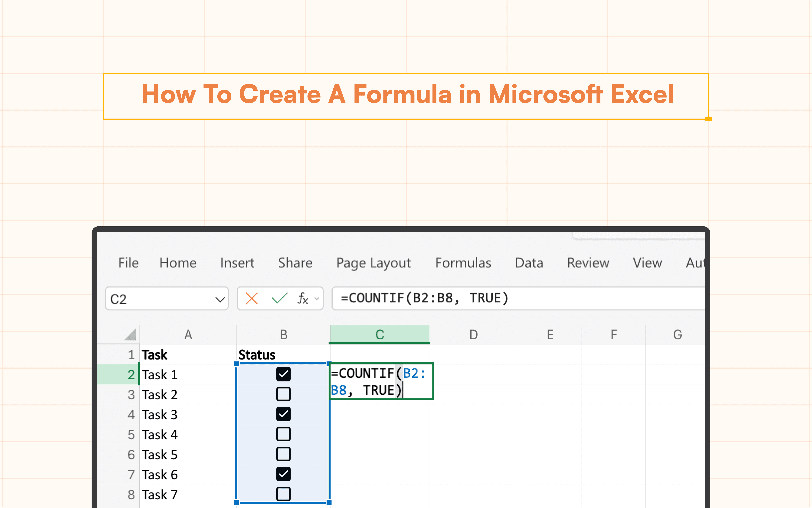Screen dimensions: 812x508
Task: Select row 1 header
Action: [118, 354]
